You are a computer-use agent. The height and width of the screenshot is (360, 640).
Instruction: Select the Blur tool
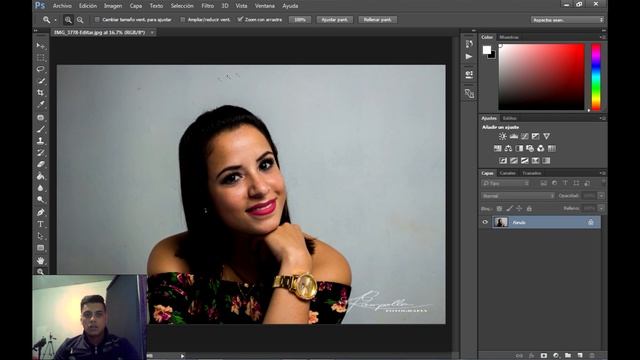click(40, 188)
